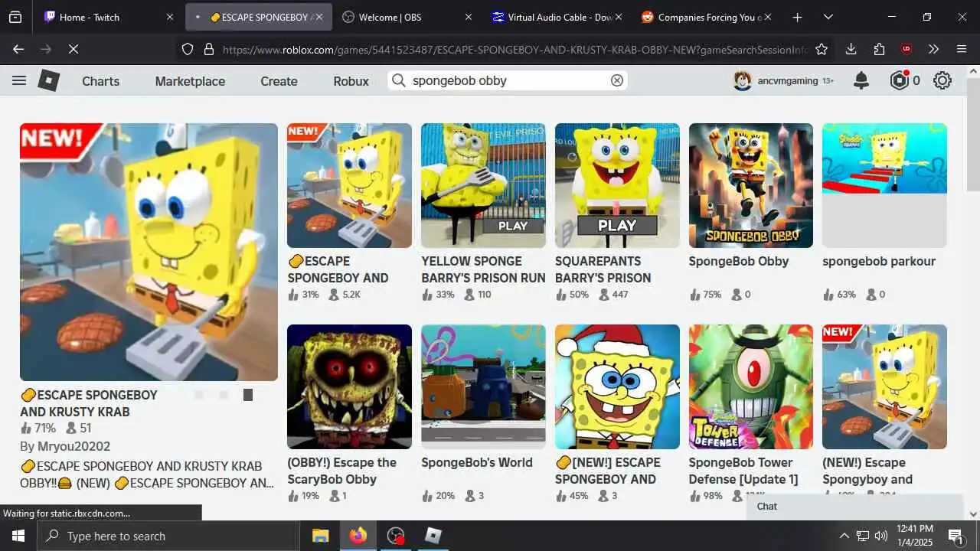Image resolution: width=980 pixels, height=551 pixels.
Task: Open Firefox View tab icon
Action: coord(15,17)
